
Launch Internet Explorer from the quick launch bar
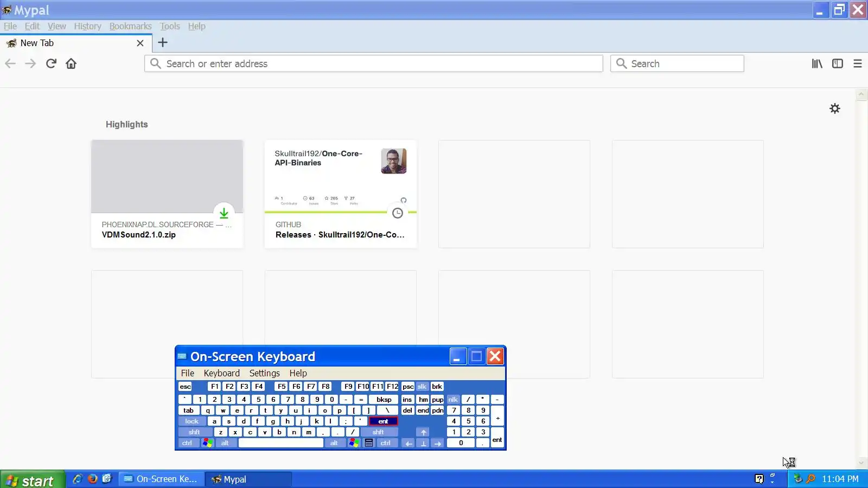pos(78,479)
